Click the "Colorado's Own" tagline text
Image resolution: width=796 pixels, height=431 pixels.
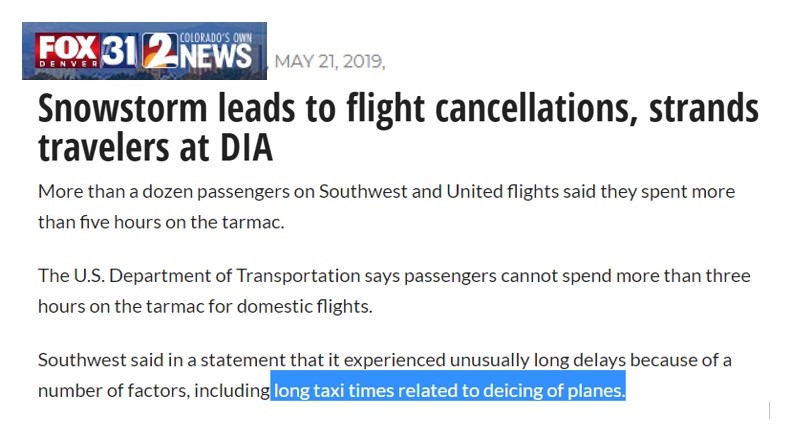click(217, 38)
